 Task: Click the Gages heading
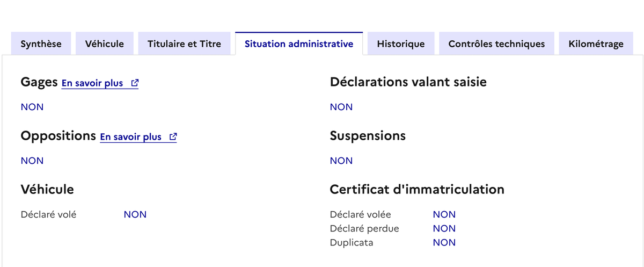point(39,82)
